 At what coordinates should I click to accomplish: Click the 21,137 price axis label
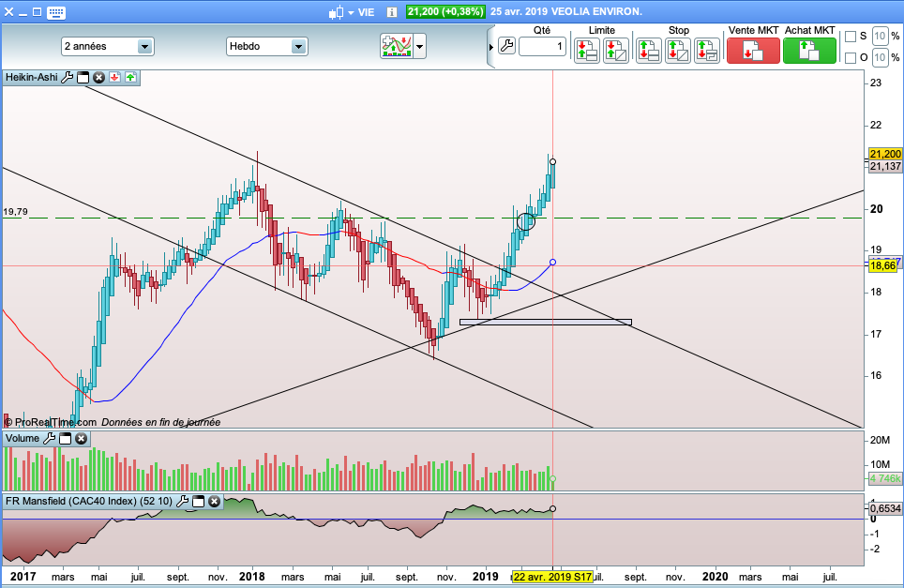point(885,166)
